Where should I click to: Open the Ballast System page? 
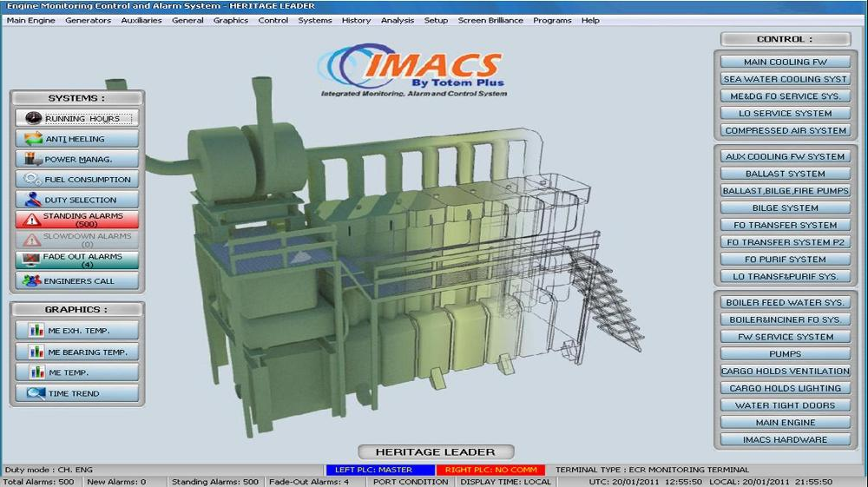coord(785,174)
